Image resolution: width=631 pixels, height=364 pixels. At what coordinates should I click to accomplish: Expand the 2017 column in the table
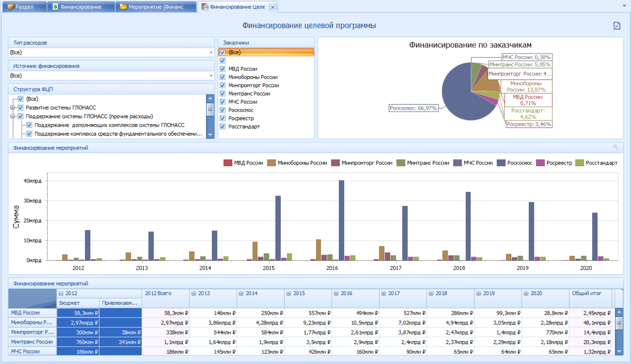tap(384, 293)
